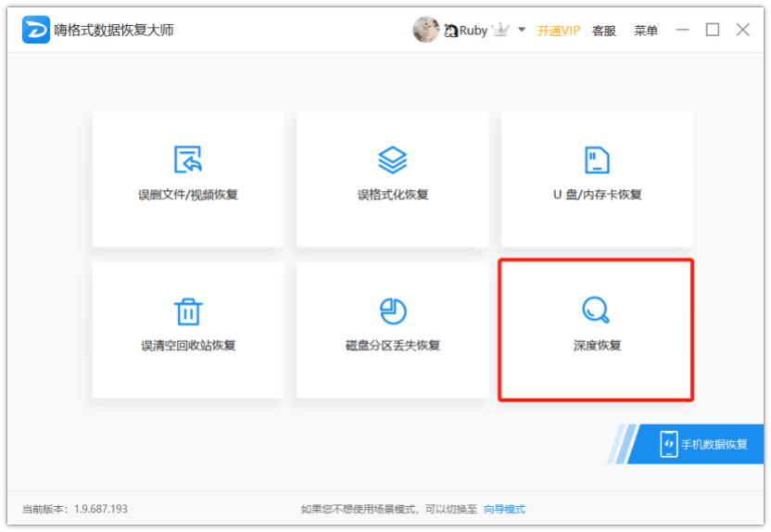
Task: Click current version 1.9.687.193 text
Action: pyautogui.click(x=75, y=509)
